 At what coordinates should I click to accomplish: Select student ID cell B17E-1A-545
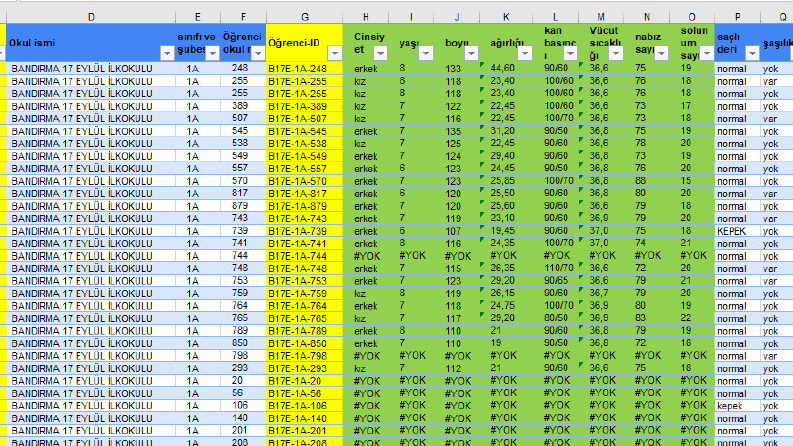(x=304, y=131)
